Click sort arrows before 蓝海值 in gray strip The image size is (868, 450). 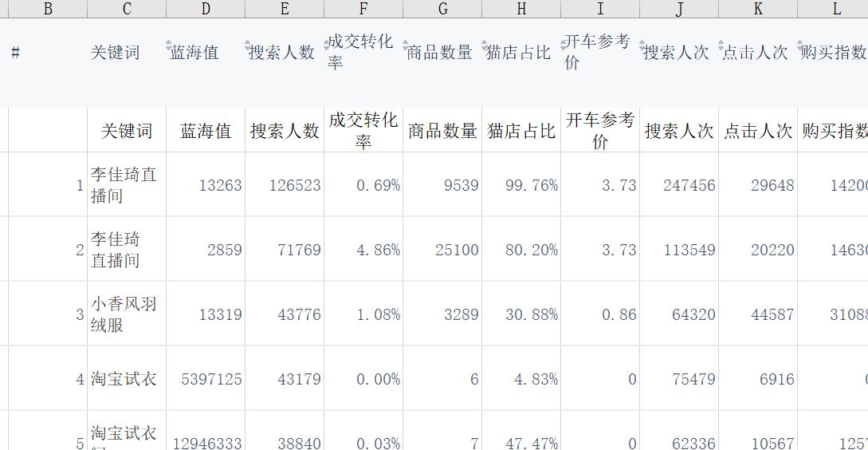click(x=167, y=45)
